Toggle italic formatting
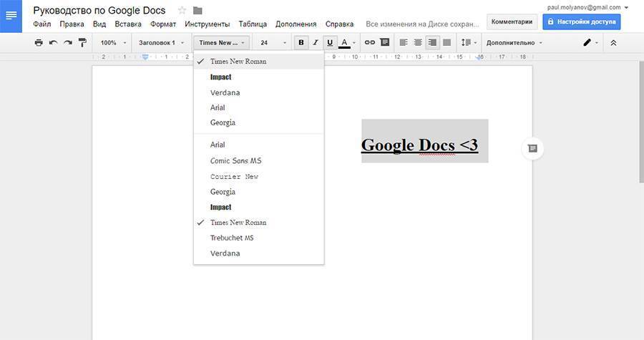The image size is (644, 340). point(316,42)
